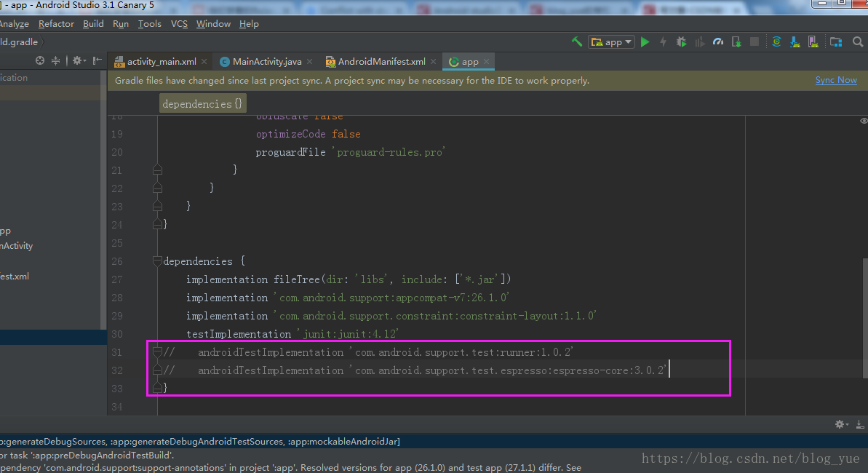This screenshot has width=868, height=473.
Task: Click fold marker at line 22
Action: click(157, 188)
